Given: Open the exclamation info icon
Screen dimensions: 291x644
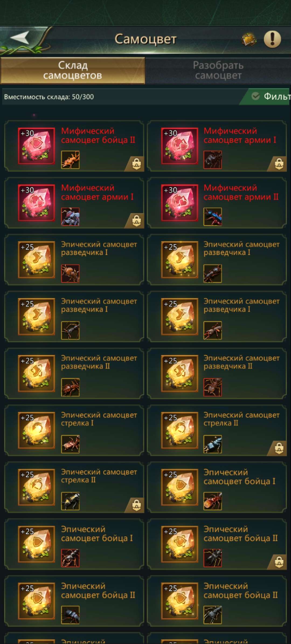Looking at the screenshot, I should click(272, 39).
